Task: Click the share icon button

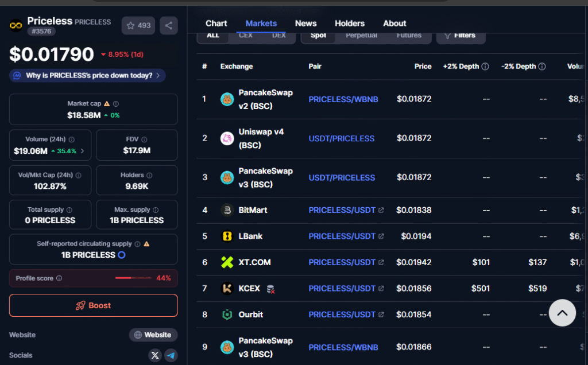Action: coord(168,25)
